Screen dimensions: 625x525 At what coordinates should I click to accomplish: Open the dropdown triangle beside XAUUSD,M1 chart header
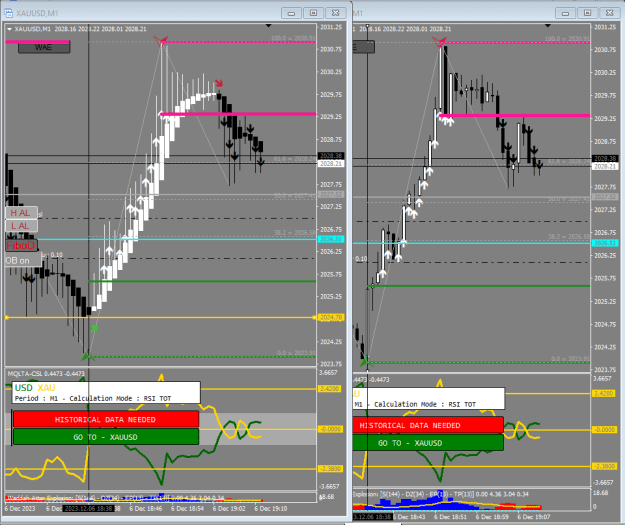(10, 29)
